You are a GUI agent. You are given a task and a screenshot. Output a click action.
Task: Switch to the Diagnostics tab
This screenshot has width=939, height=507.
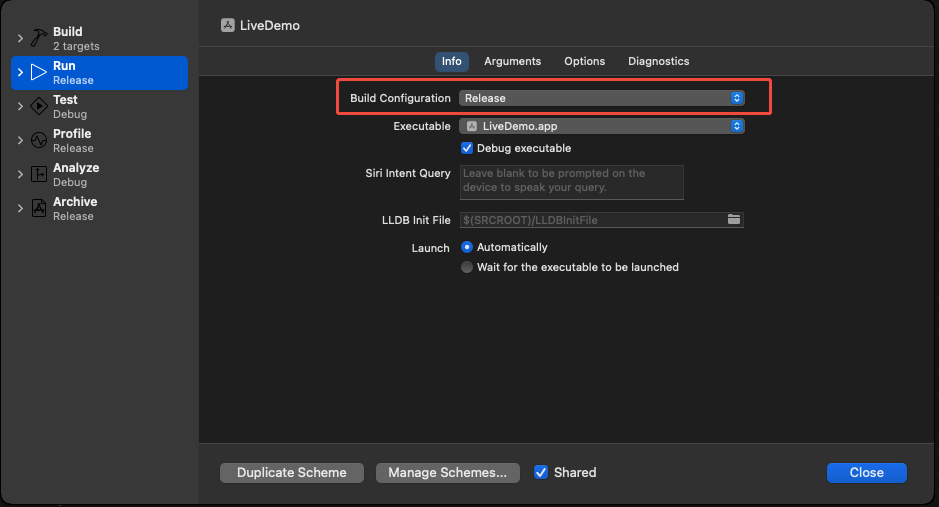click(x=658, y=61)
